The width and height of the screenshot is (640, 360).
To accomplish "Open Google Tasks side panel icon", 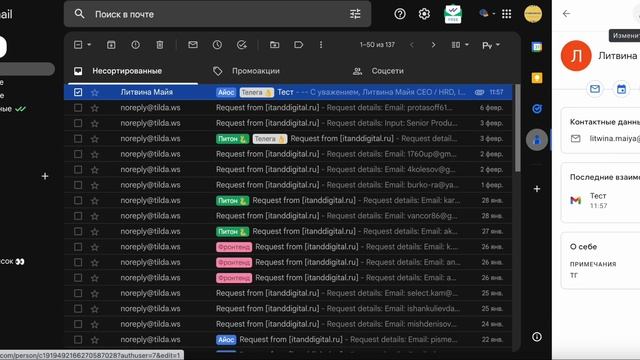I will [x=537, y=109].
